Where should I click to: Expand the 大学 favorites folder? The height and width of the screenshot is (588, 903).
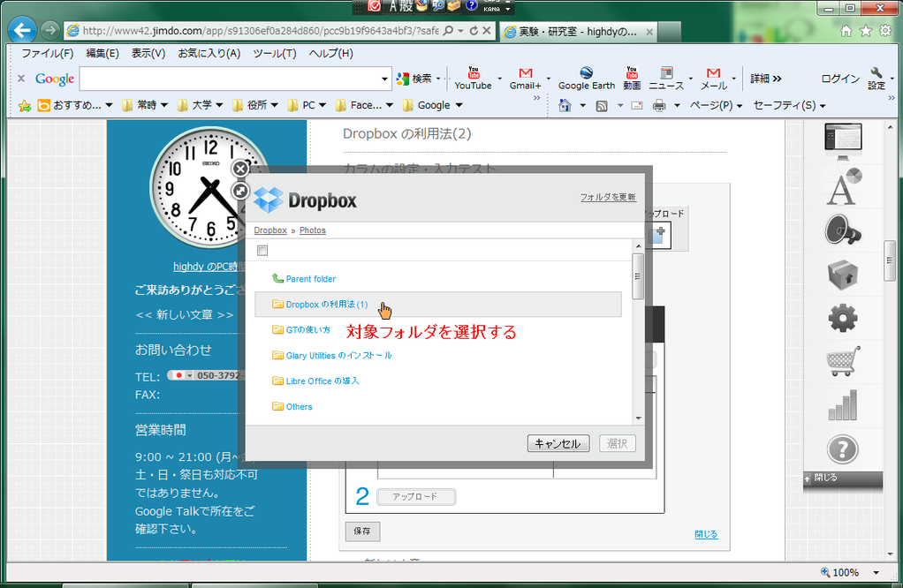pyautogui.click(x=200, y=105)
